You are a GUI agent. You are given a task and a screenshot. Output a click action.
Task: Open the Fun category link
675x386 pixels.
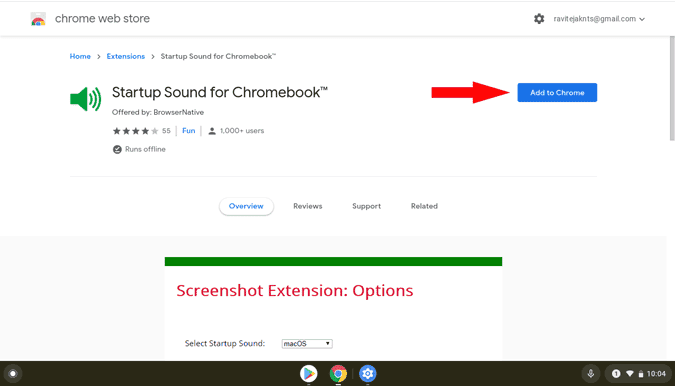(x=189, y=131)
